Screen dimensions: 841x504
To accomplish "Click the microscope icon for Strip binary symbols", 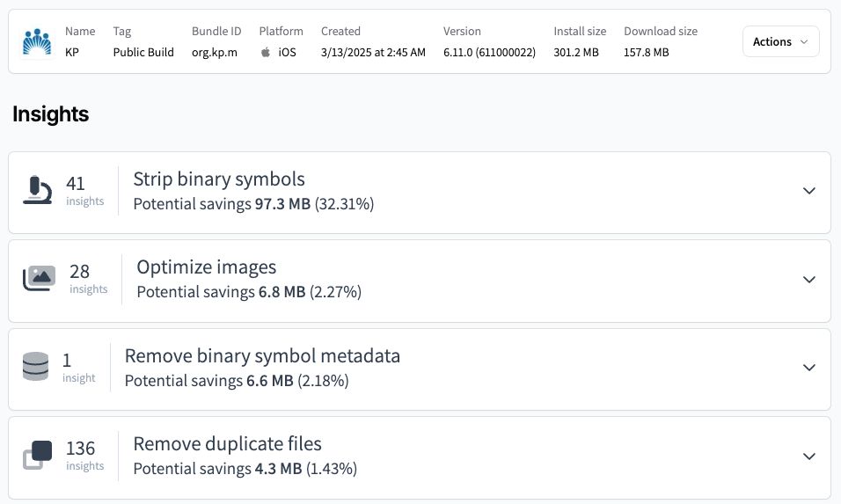I will [x=38, y=190].
